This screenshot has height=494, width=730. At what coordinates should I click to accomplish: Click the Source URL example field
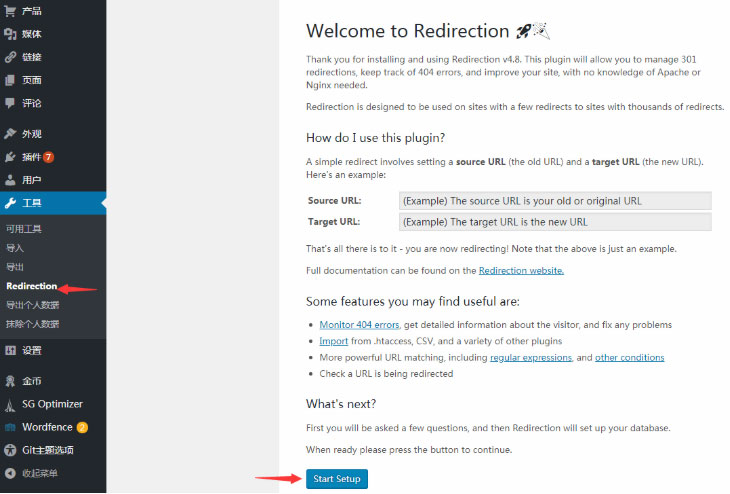pyautogui.click(x=554, y=201)
